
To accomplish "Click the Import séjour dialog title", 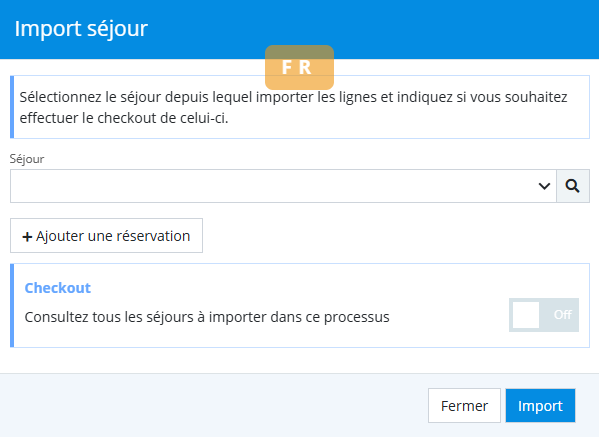I will click(81, 29).
